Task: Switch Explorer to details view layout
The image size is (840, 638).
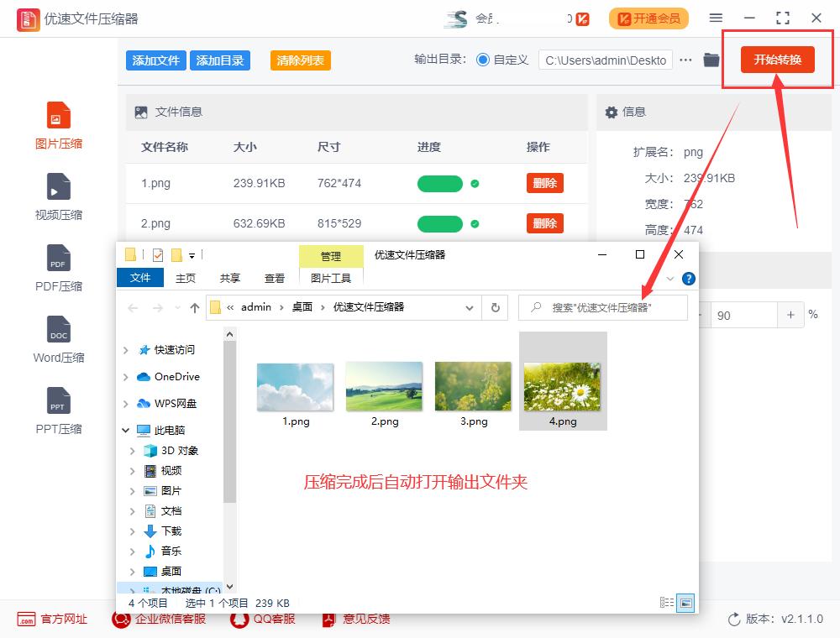Action: pyautogui.click(x=668, y=603)
